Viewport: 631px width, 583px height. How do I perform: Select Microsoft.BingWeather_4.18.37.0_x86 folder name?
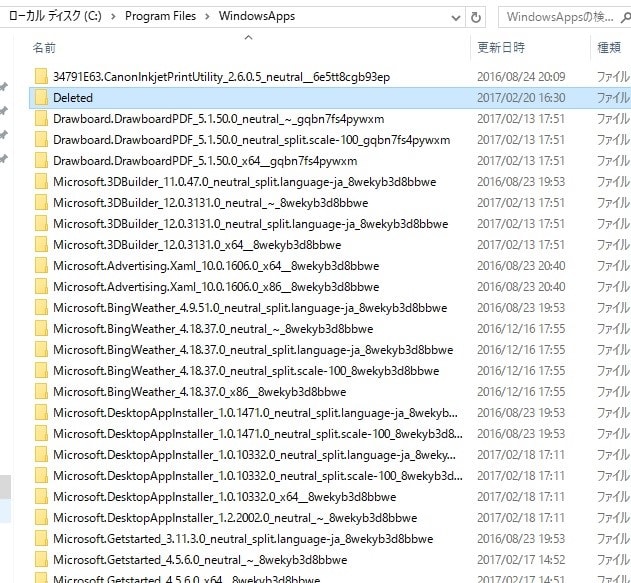coord(200,391)
